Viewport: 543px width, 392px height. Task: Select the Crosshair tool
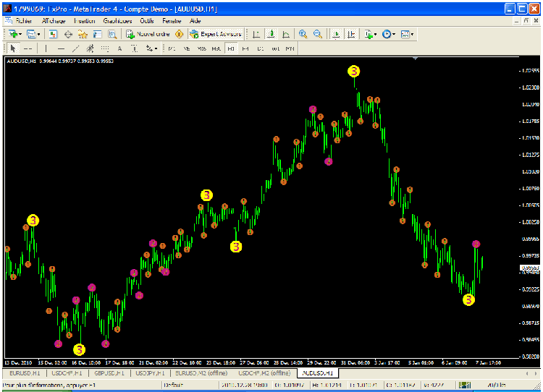[x=29, y=48]
